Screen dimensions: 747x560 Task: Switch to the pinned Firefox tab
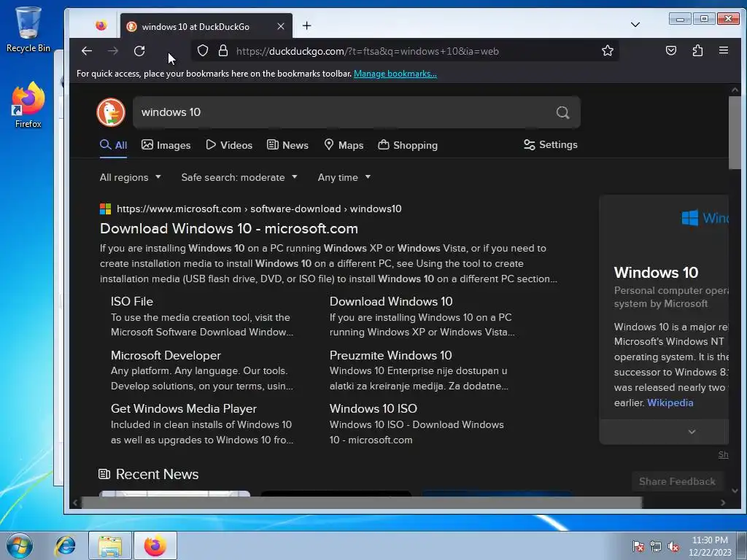[101, 26]
